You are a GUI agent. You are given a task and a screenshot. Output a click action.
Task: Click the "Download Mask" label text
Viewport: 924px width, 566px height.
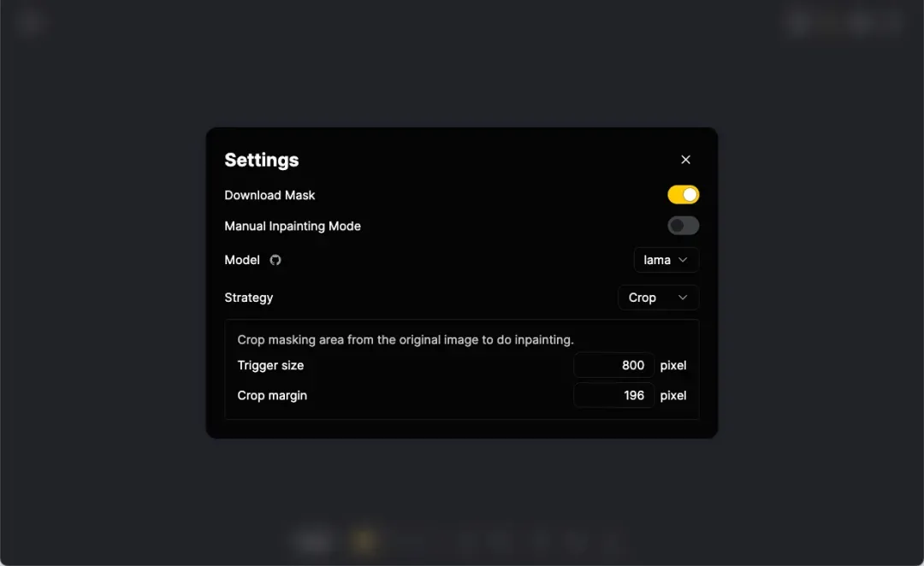(269, 195)
